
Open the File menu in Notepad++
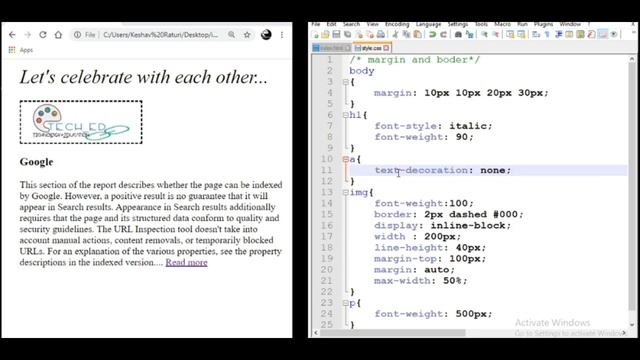[316, 24]
